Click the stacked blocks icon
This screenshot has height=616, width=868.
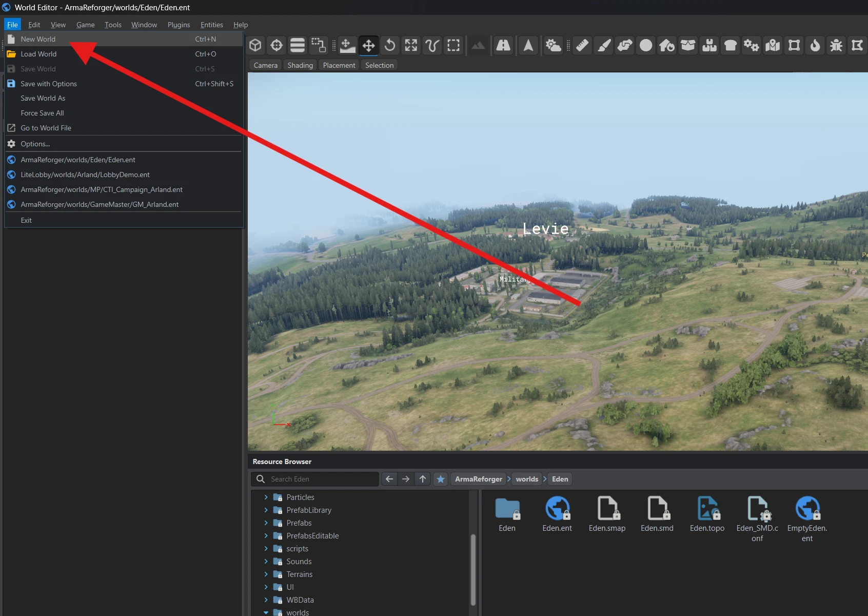coord(709,46)
